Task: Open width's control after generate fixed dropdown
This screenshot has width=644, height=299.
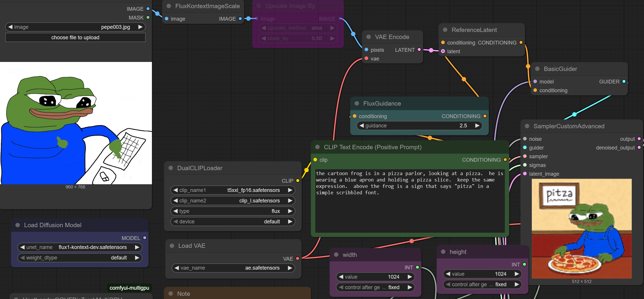Action: pyautogui.click(x=376, y=287)
